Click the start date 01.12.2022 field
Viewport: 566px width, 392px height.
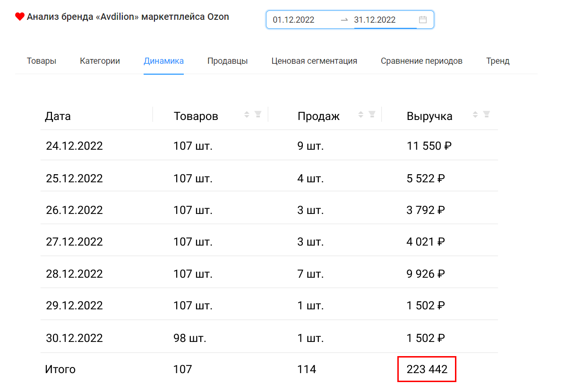click(293, 19)
